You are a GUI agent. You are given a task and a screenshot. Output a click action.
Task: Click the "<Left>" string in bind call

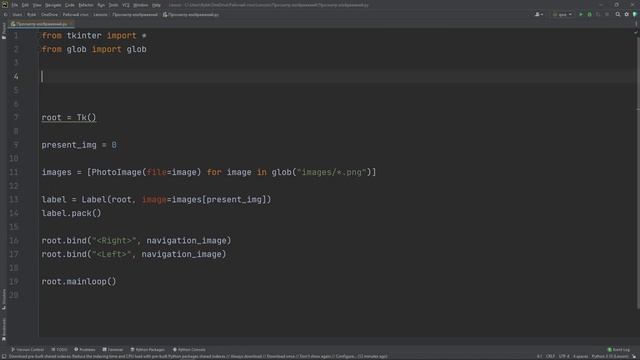(x=112, y=254)
